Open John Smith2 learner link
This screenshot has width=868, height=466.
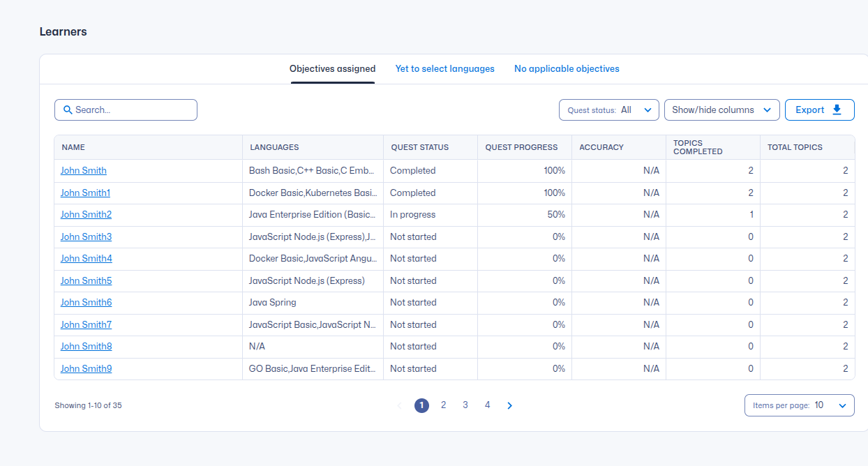click(86, 215)
